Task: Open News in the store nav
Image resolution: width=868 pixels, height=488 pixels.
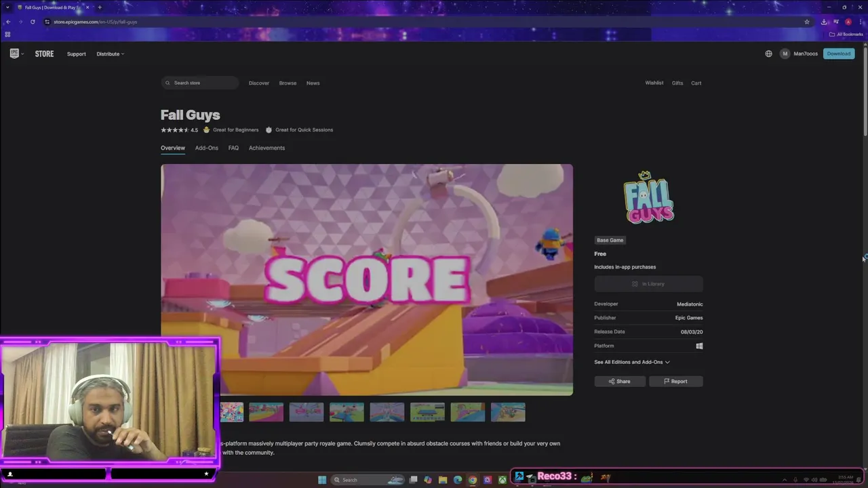Action: click(313, 83)
